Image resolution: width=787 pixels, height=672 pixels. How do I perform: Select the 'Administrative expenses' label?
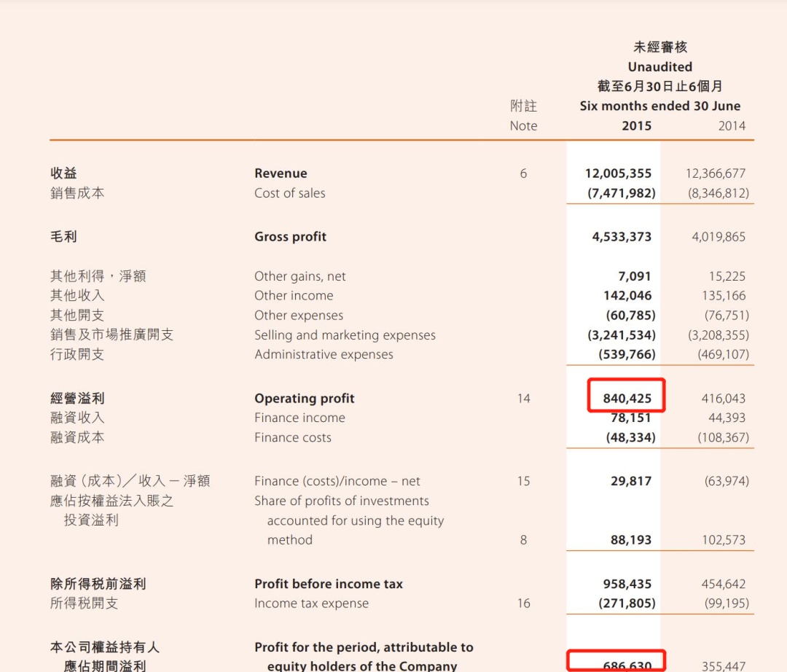coord(324,354)
